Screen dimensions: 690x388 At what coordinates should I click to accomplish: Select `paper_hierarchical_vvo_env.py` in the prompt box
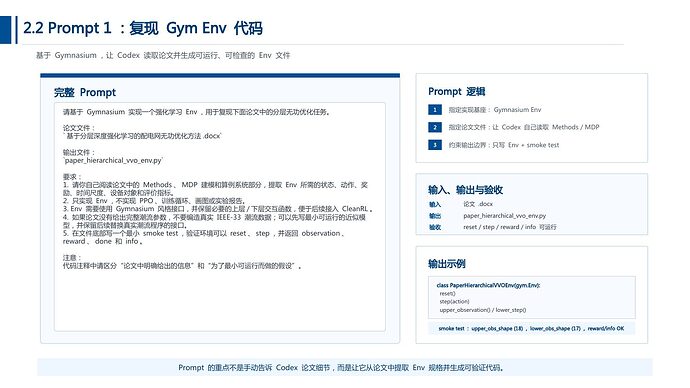113,161
